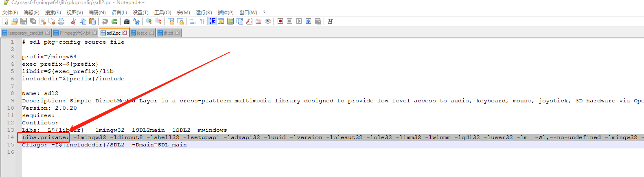Open the 插件(P) plugins menu
The image size is (644, 177).
click(x=226, y=13)
